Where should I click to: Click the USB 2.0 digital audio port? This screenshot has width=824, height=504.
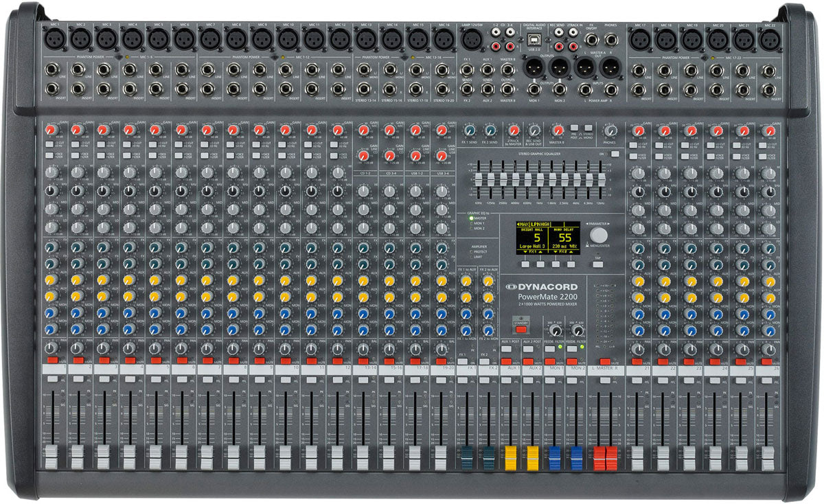(x=534, y=40)
